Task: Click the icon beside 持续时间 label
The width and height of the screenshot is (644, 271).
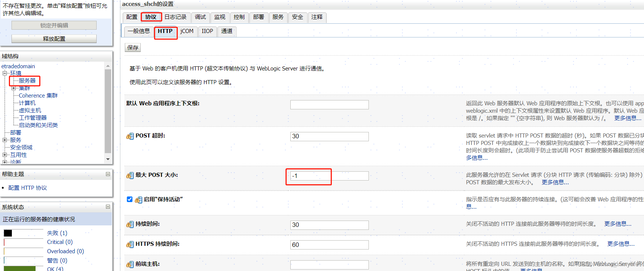Action: [130, 224]
